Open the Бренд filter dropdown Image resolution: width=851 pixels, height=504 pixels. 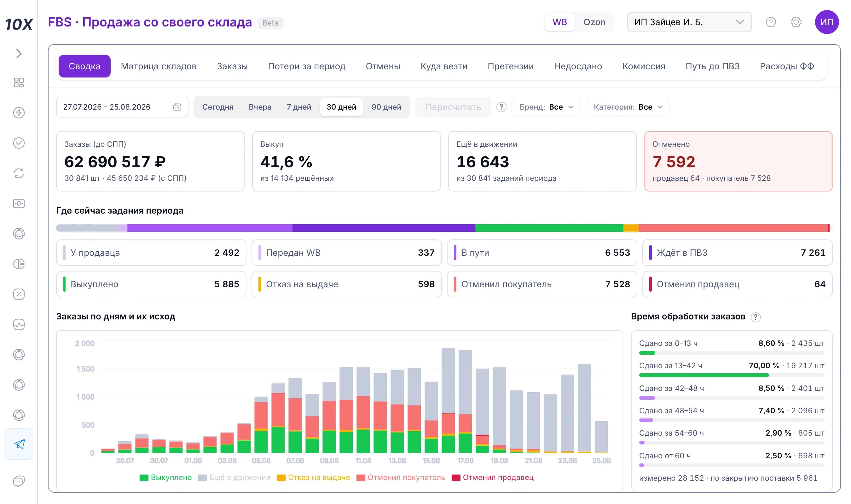546,107
